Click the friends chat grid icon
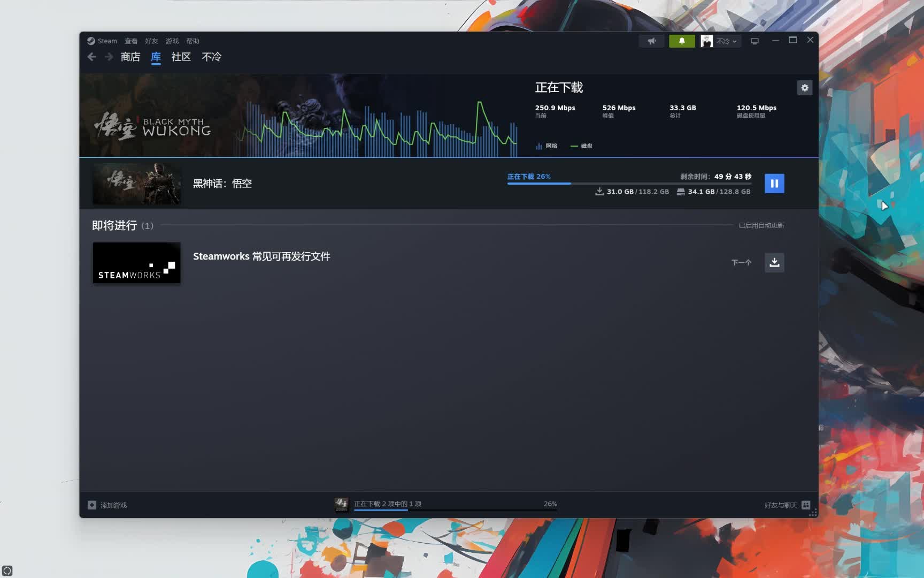Image resolution: width=924 pixels, height=578 pixels. (x=806, y=505)
